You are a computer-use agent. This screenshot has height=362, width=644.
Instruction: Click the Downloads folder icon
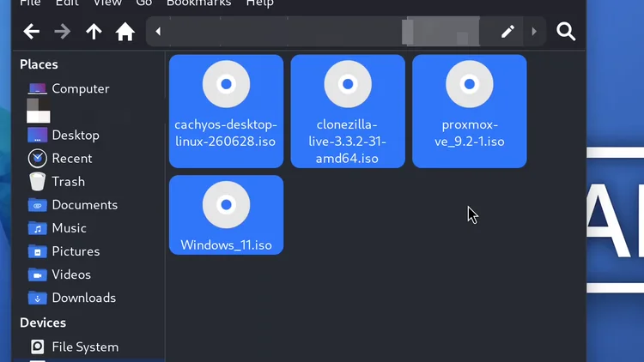[x=38, y=298]
